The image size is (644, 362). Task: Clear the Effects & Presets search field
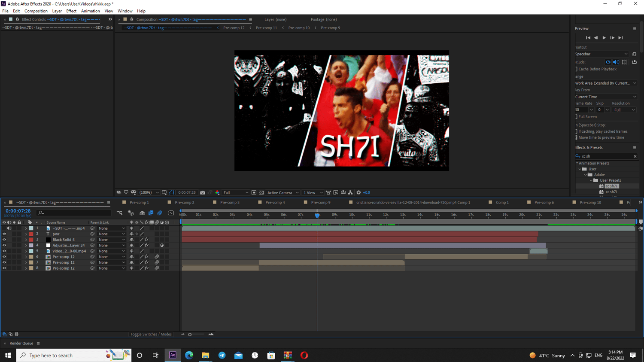[635, 156]
